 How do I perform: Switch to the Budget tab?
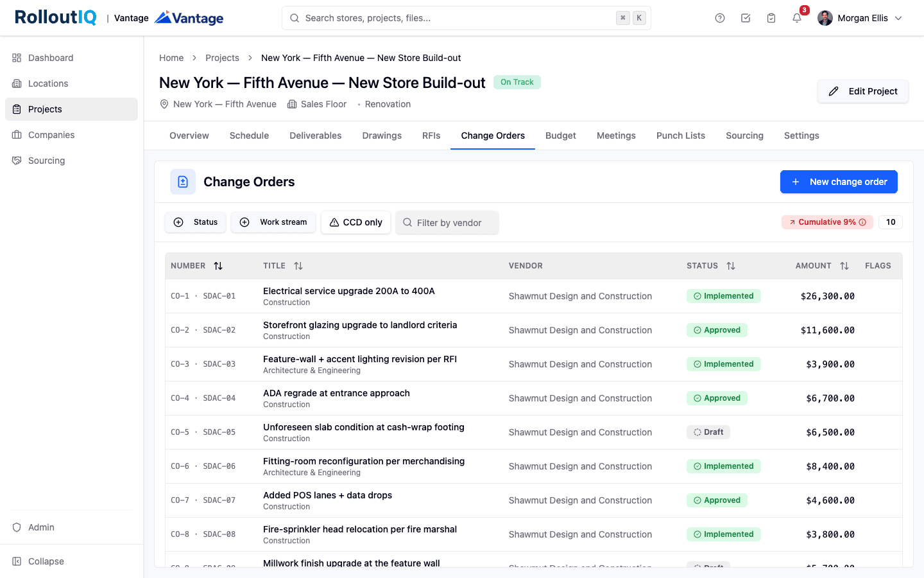click(x=561, y=136)
